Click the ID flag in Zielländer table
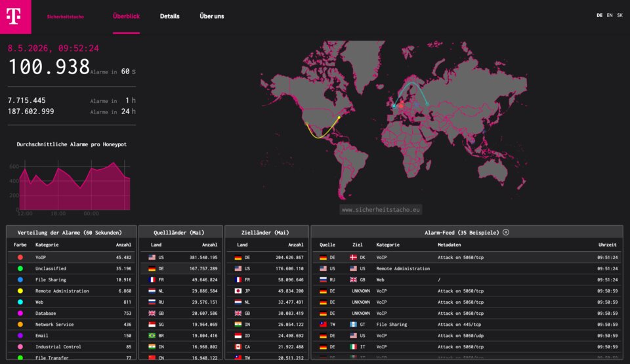The image size is (630, 364). 238,336
